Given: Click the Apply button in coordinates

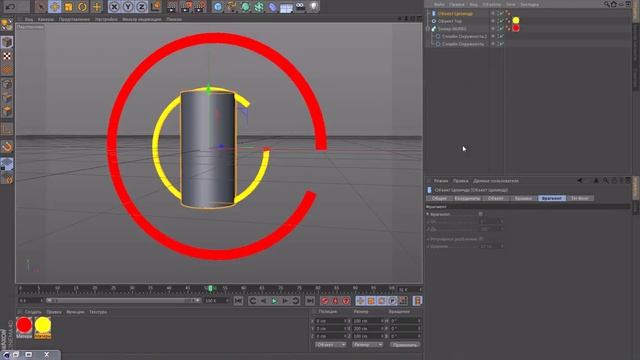Looking at the screenshot, I should (x=404, y=345).
